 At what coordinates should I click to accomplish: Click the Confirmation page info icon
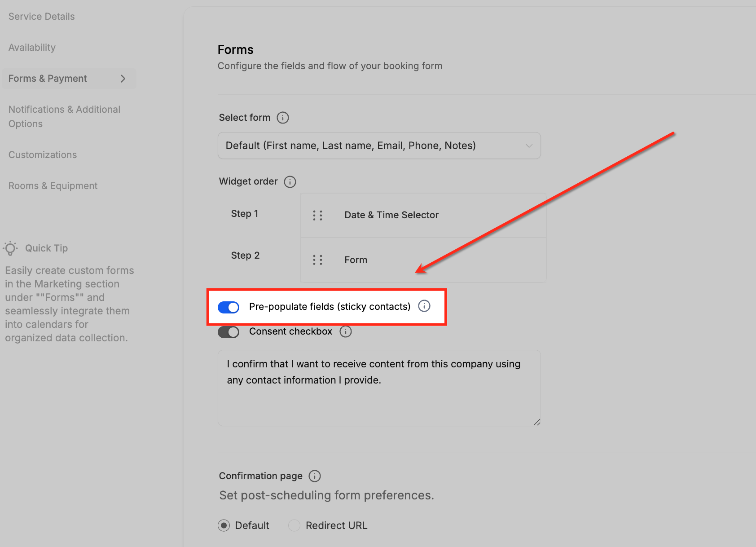coord(315,476)
